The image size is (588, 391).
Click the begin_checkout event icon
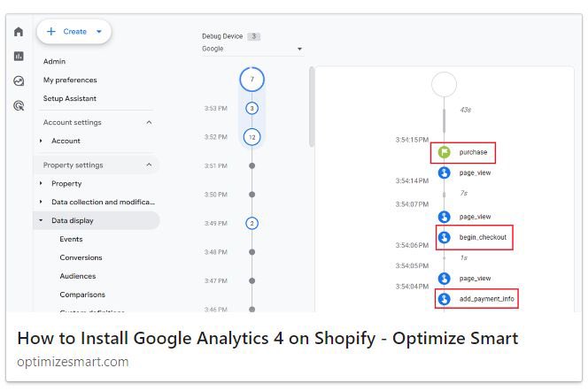(445, 237)
